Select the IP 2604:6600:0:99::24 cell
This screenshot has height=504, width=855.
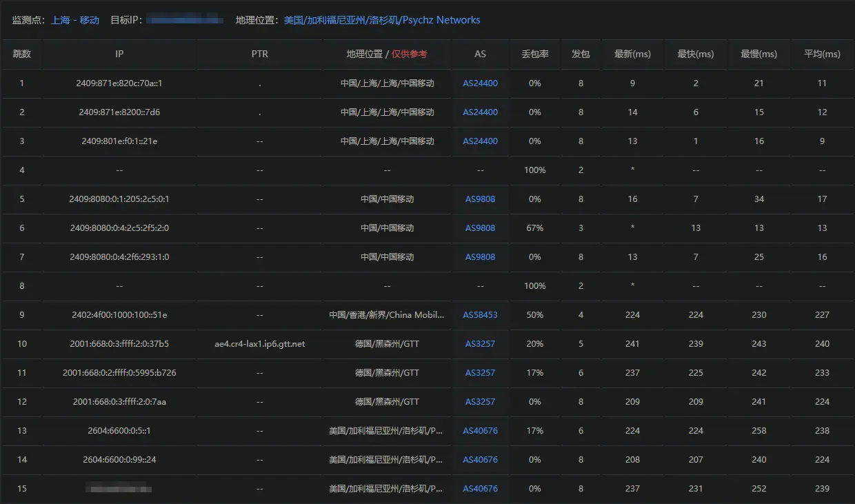click(x=119, y=460)
